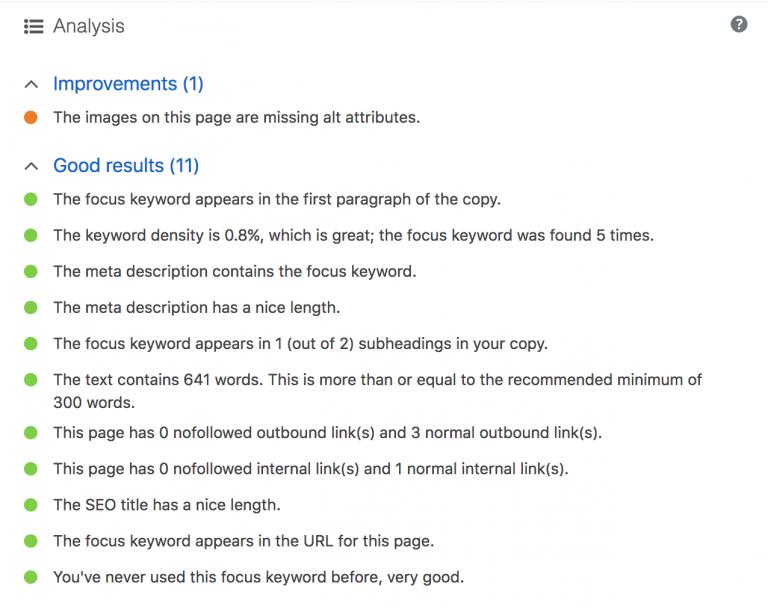
Task: Click green bullet beside keyword in URL result
Action: 31,541
